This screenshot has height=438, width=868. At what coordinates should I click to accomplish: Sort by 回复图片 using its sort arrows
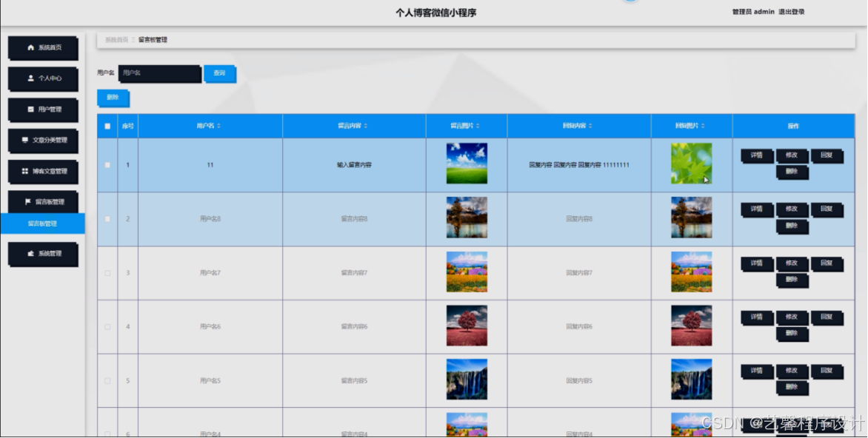click(703, 126)
